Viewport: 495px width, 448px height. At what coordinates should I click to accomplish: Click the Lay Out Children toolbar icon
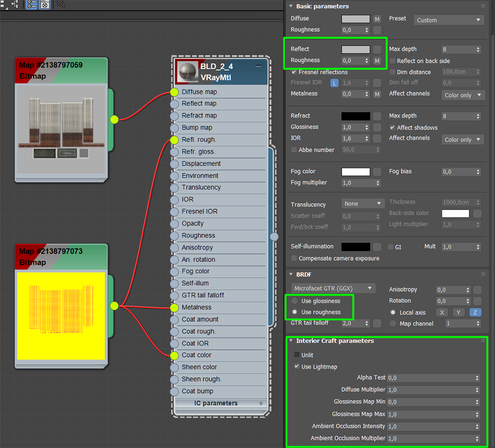pyautogui.click(x=15, y=4)
